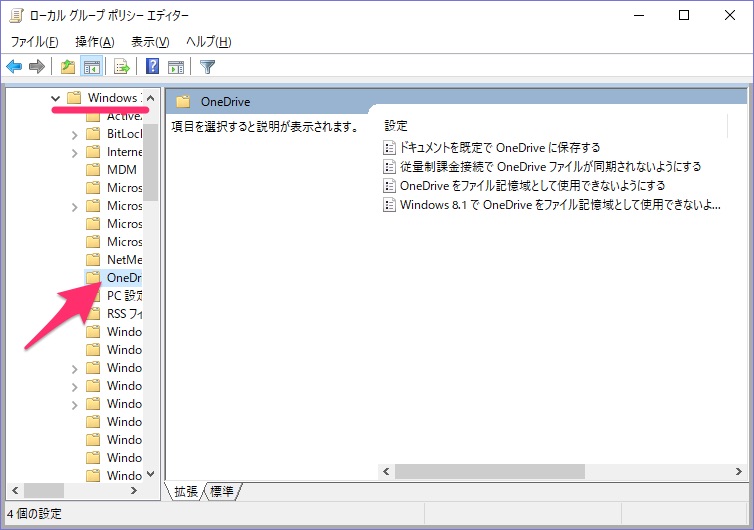The height and width of the screenshot is (530, 754).
Task: Close the policy editor window
Action: 729,15
